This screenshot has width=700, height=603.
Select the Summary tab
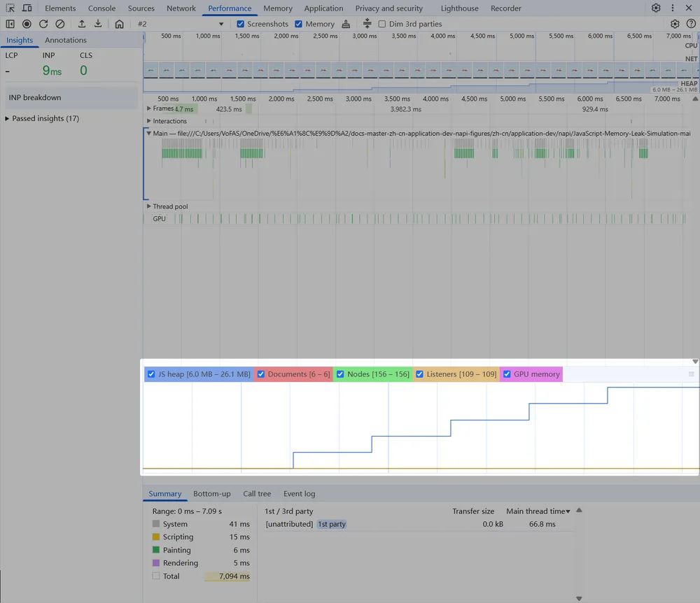tap(164, 494)
